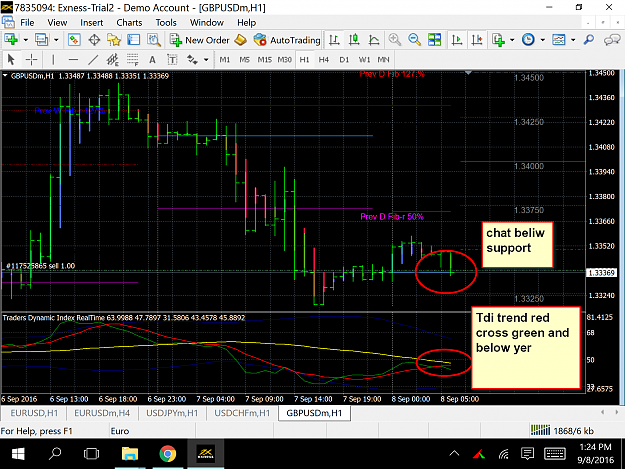
Task: Click the connection status 1868/6 kb
Action: click(x=562, y=431)
